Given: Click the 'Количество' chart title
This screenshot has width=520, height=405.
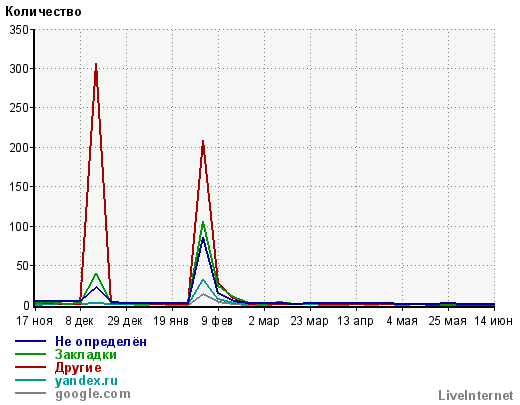Looking at the screenshot, I should (43, 12).
